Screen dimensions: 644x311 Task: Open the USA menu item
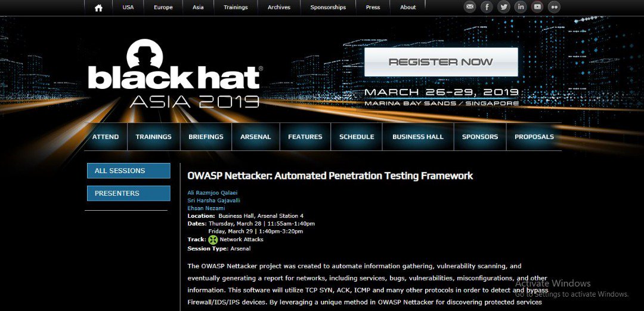point(128,7)
